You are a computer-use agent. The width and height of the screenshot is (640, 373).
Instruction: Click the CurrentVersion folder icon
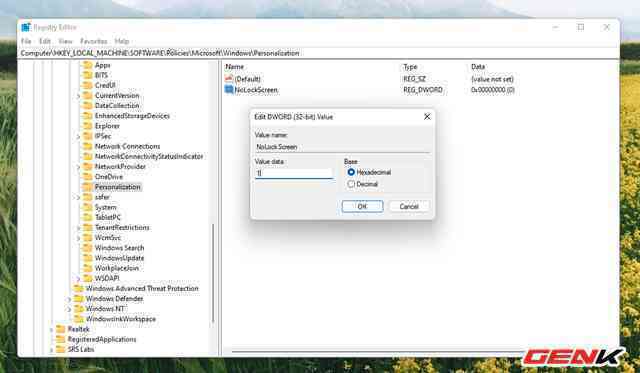(x=87, y=95)
